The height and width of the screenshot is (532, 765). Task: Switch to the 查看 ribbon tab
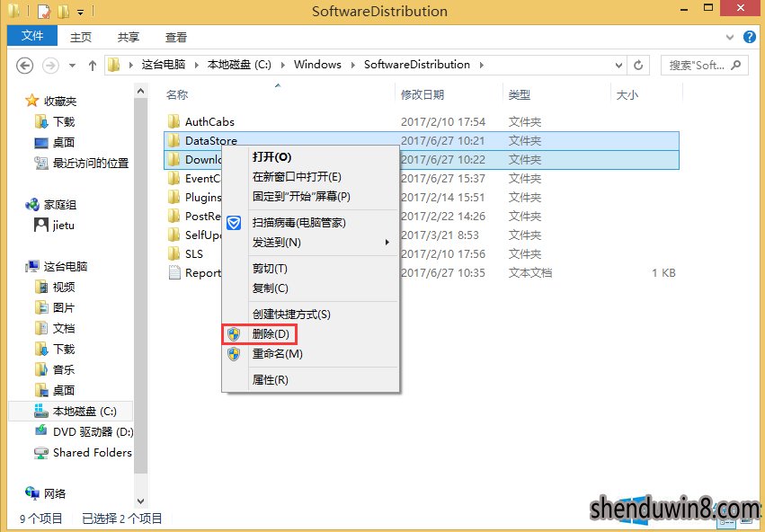tap(176, 37)
